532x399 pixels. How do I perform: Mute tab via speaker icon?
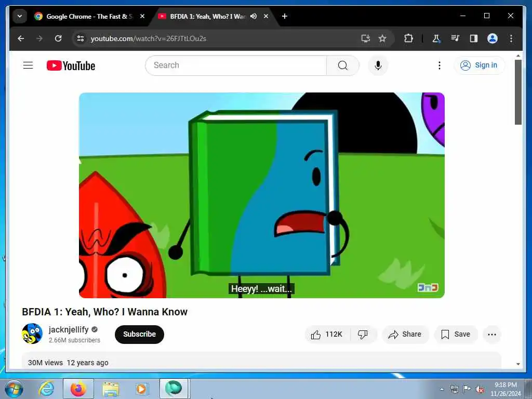tap(254, 16)
